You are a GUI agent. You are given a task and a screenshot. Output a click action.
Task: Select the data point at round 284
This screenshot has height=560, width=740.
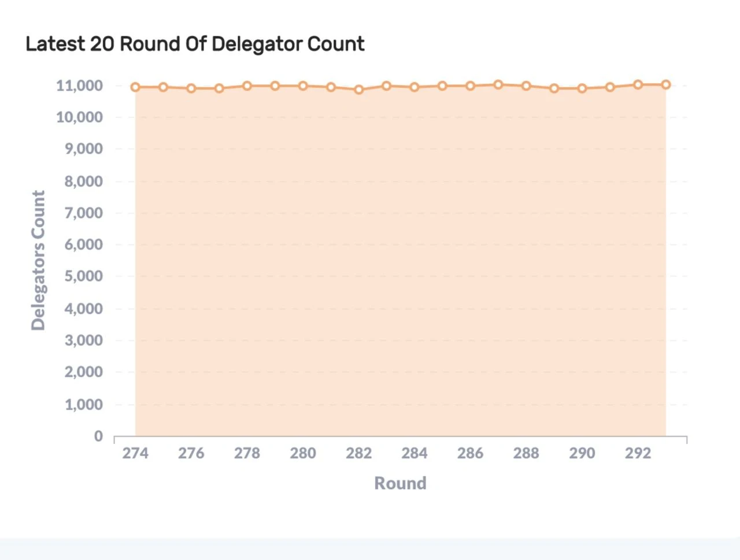(x=415, y=87)
